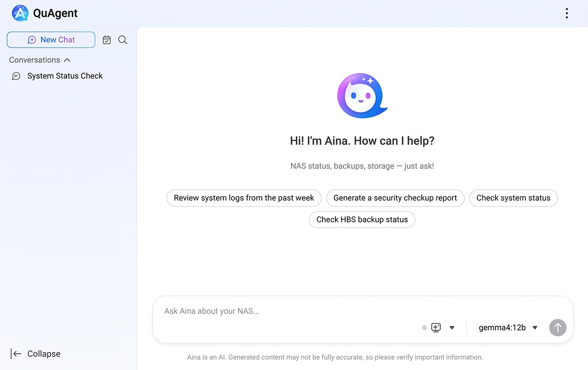Image resolution: width=588 pixels, height=370 pixels.
Task: Click the QuAgent logo icon
Action: 20,13
